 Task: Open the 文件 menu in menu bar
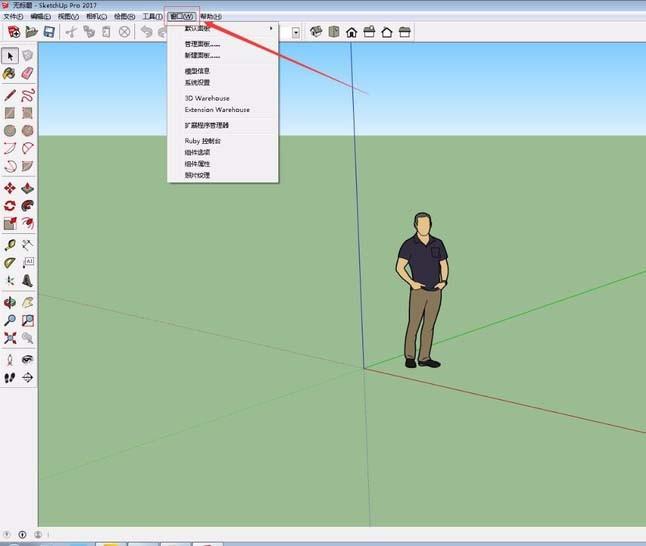point(12,17)
